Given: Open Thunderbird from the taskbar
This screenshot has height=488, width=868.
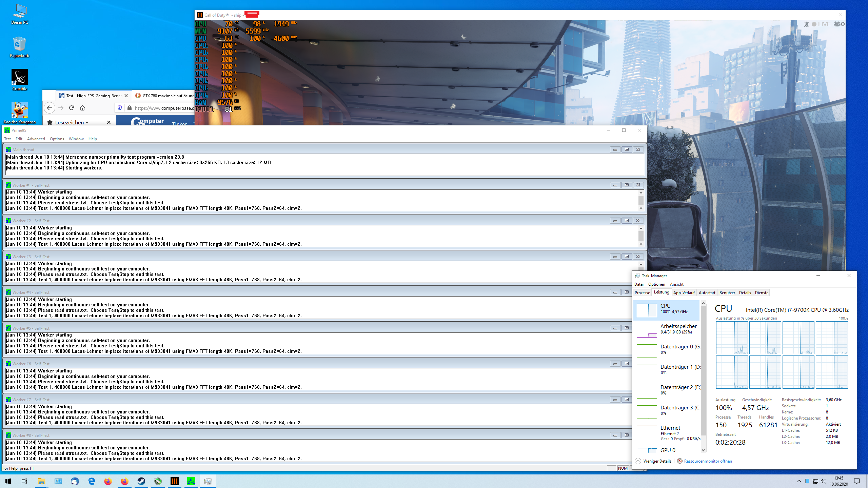Looking at the screenshot, I should point(75,481).
